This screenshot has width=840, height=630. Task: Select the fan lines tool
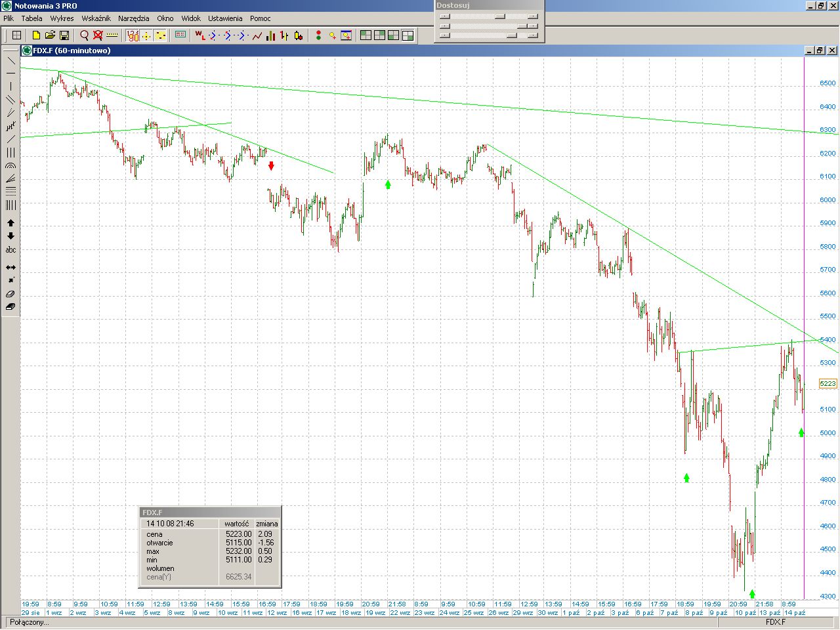tap(10, 178)
